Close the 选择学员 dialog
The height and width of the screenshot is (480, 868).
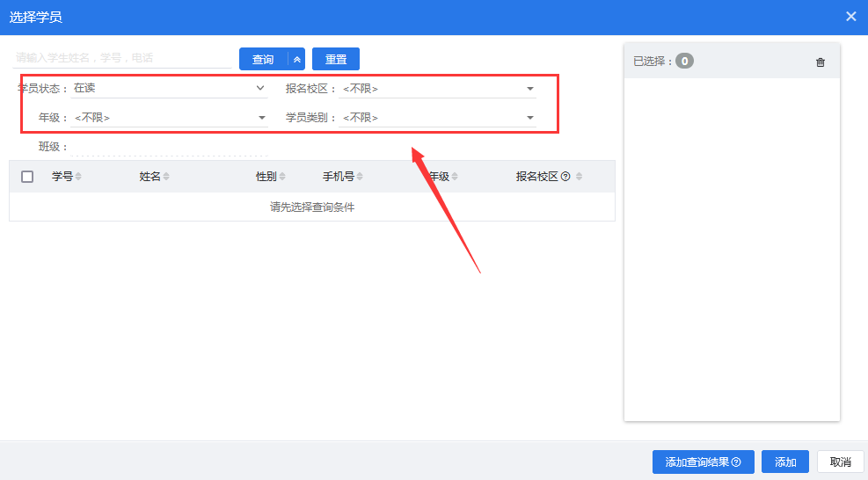coord(850,17)
